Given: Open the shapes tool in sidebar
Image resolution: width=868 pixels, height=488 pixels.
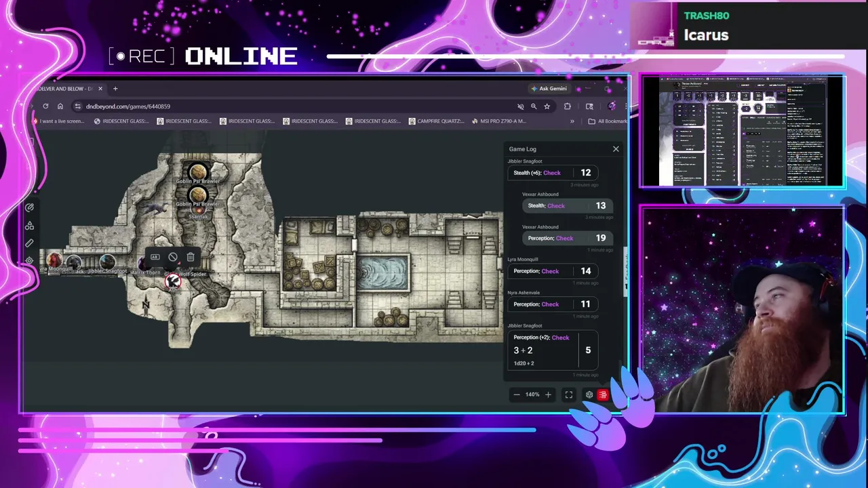Looking at the screenshot, I should pyautogui.click(x=29, y=226).
